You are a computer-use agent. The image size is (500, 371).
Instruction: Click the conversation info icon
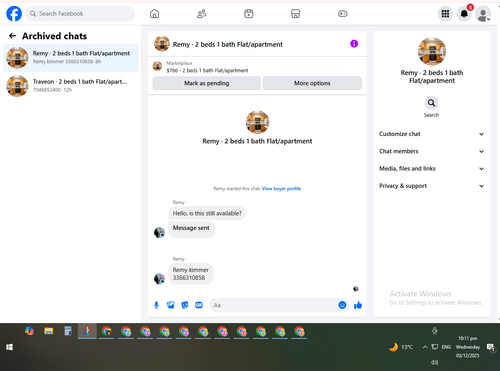354,44
